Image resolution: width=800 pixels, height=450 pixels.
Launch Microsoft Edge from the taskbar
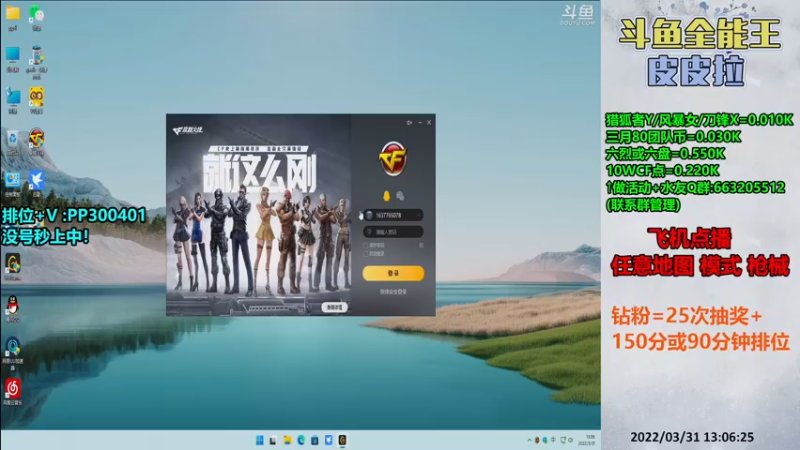[x=301, y=440]
